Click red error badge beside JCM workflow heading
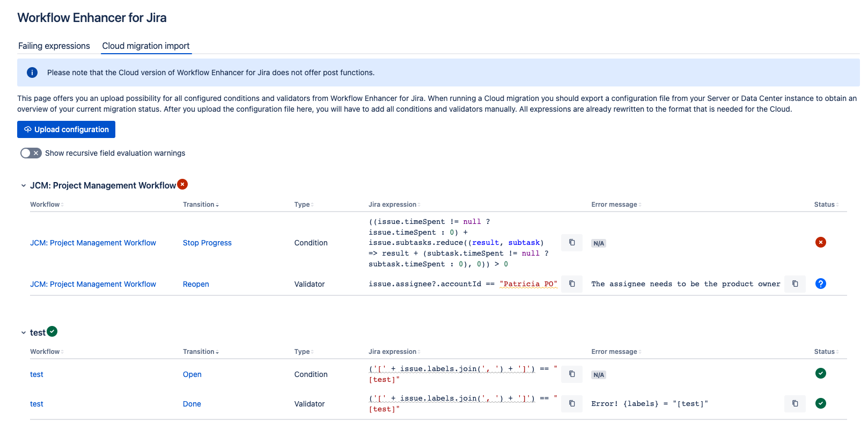Screen dimensions: 868x428 click(182, 184)
